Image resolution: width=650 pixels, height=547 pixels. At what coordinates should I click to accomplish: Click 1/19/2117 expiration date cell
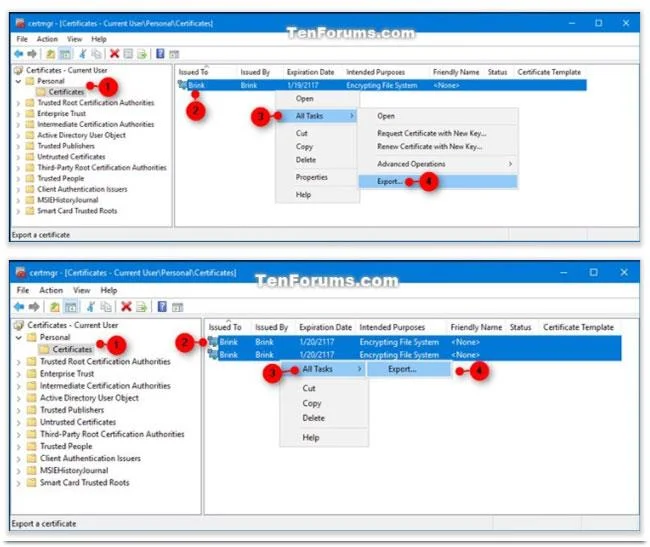303,85
